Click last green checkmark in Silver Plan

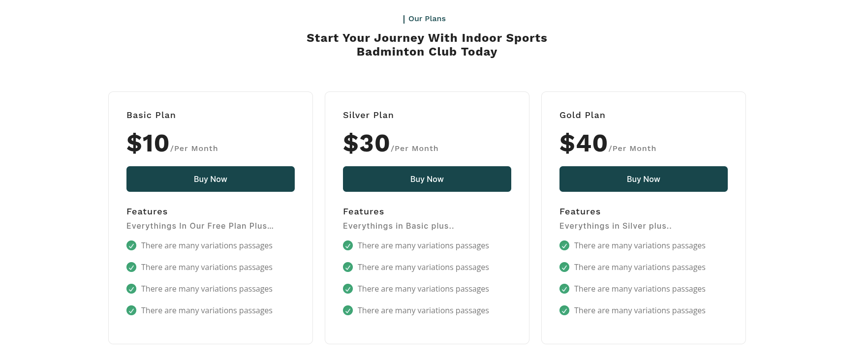(x=348, y=310)
